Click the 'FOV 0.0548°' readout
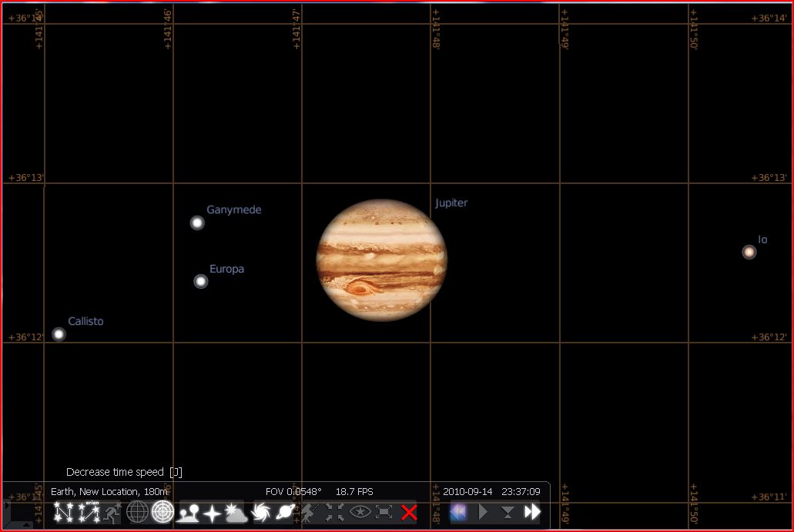The image size is (794, 532). point(293,491)
